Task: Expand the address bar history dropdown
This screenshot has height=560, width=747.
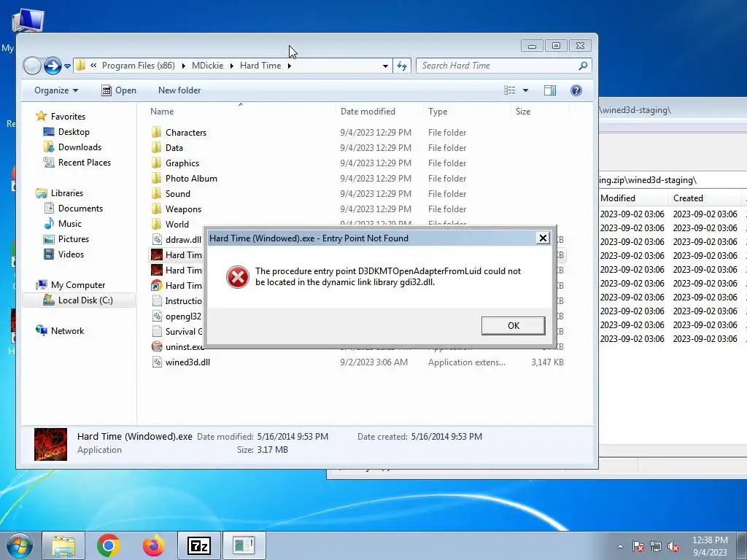Action: click(x=385, y=66)
